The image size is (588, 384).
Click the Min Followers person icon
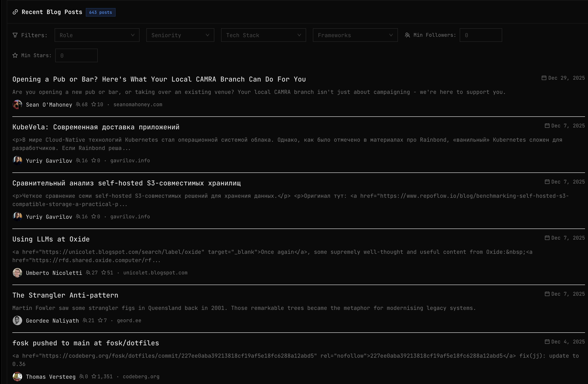(407, 35)
